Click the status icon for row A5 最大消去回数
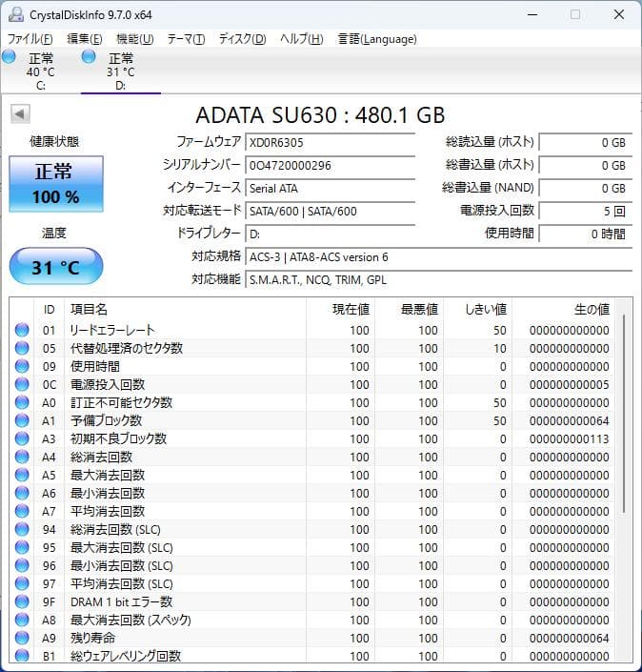The width and height of the screenshot is (642, 672). tap(22, 475)
